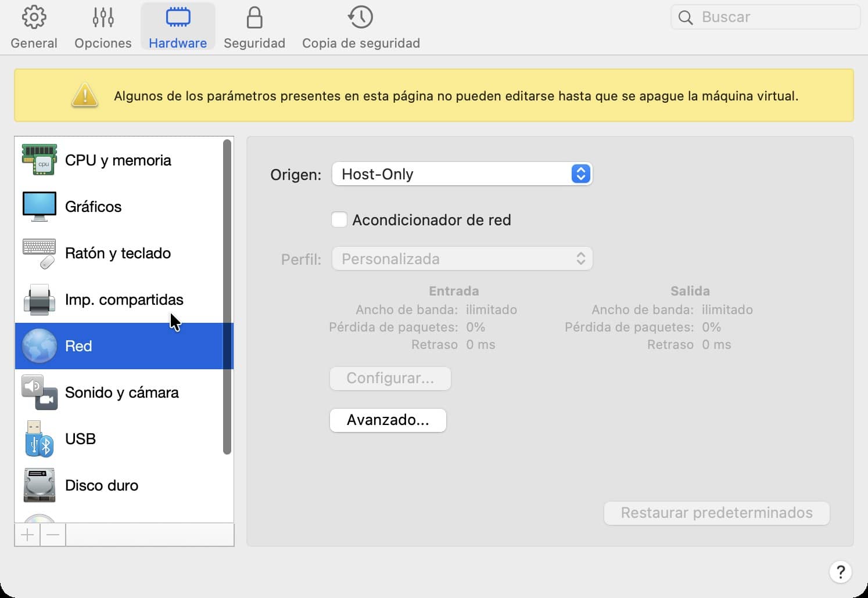Click the Opciones tab label
Image resolution: width=868 pixels, height=598 pixels.
point(103,43)
